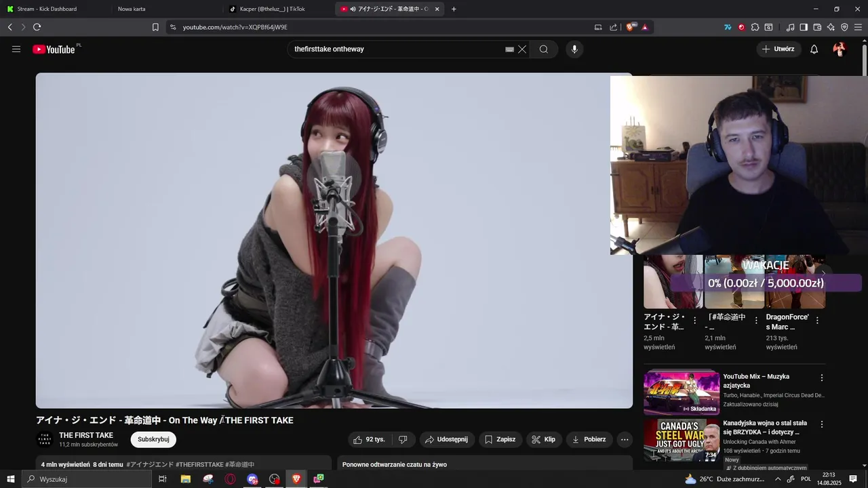Open Brave Rewards triangle icon
This screenshot has width=868, height=488.
pyautogui.click(x=645, y=27)
